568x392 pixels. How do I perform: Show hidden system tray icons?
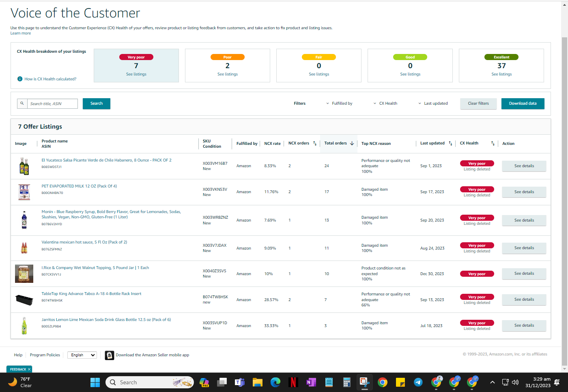pos(492,382)
